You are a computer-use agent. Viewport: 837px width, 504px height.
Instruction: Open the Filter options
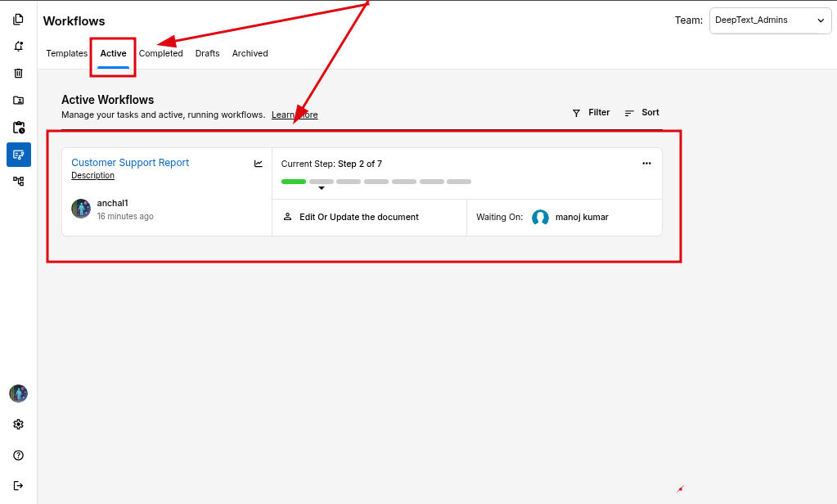[x=591, y=113]
